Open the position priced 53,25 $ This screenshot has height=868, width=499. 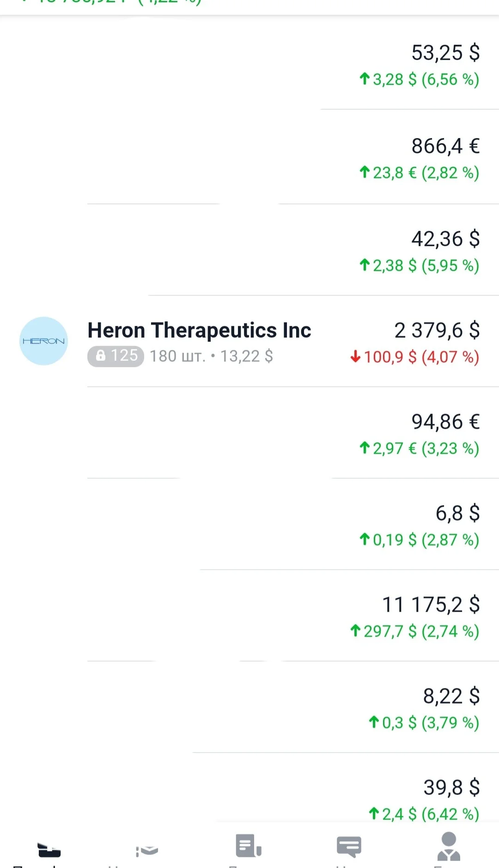tap(249, 64)
